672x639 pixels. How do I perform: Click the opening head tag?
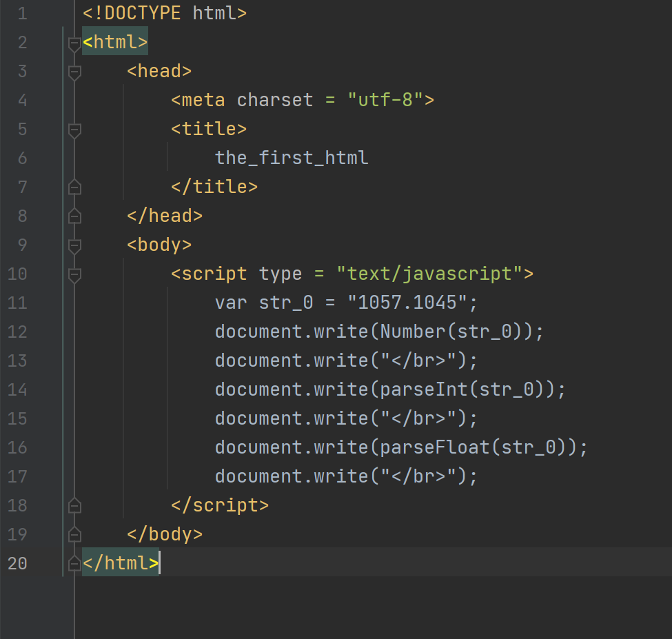159,71
